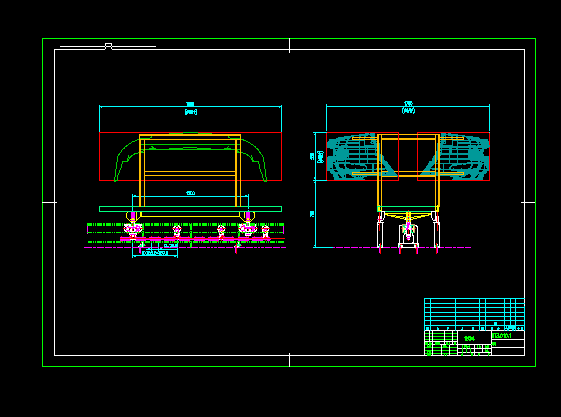
Task: Select the cyan revision table above title block
Action: click(474, 314)
